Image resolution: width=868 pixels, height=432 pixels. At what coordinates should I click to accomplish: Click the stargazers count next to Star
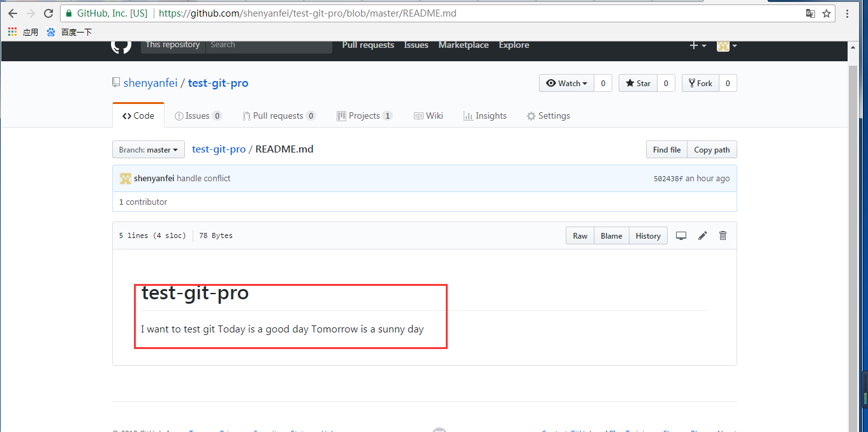666,83
